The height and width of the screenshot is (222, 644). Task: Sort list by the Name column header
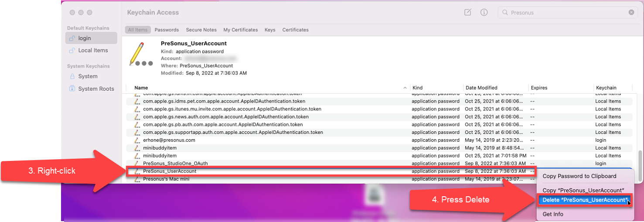(141, 88)
